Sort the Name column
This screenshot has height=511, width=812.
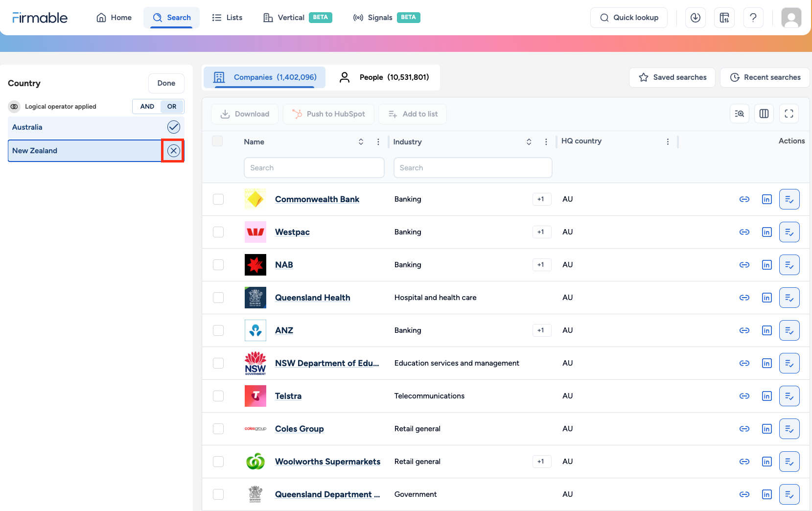pyautogui.click(x=361, y=141)
